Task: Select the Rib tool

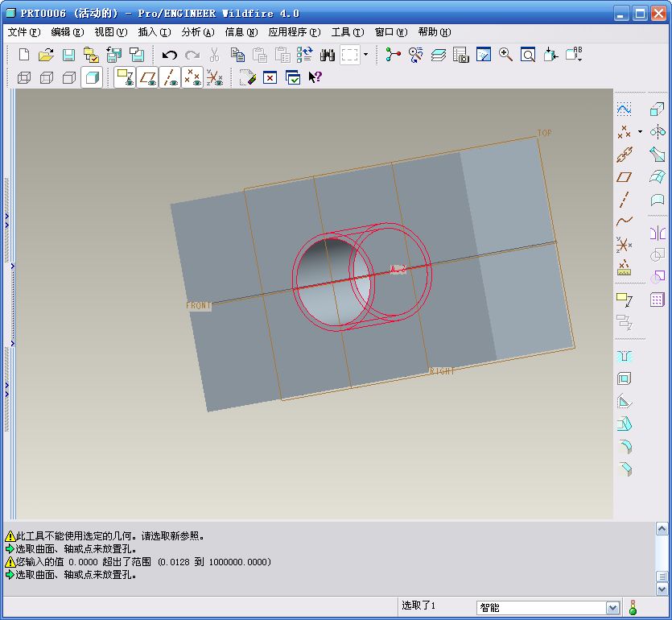Action: coord(624,401)
